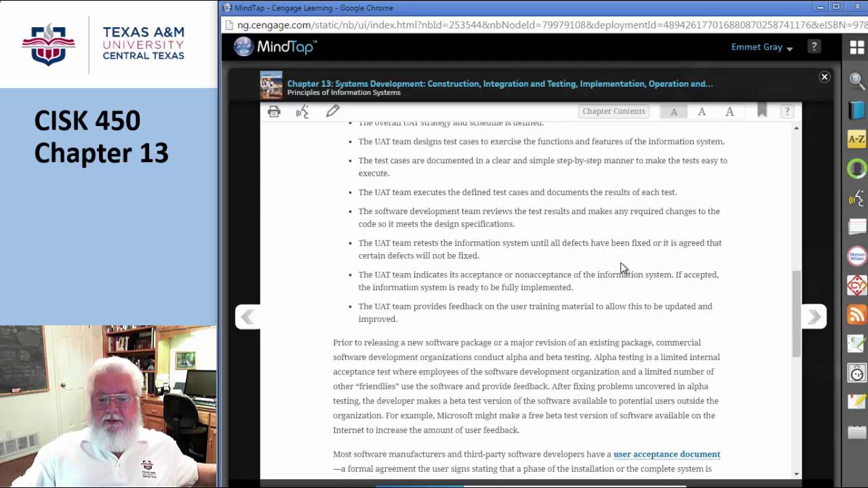
Task: Select the medium font size A
Action: 702,111
